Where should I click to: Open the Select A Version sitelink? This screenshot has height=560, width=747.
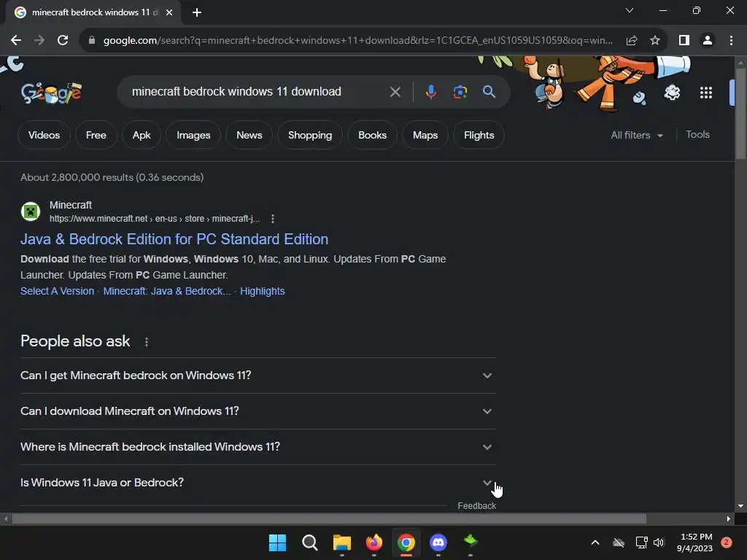(57, 291)
